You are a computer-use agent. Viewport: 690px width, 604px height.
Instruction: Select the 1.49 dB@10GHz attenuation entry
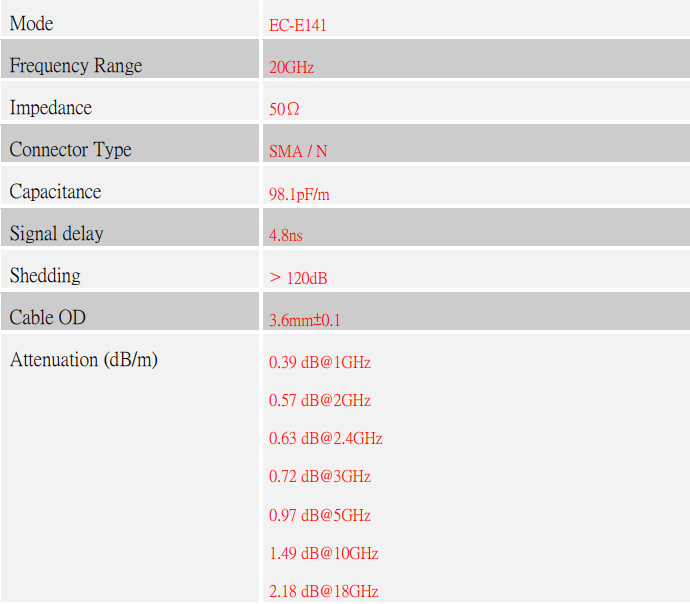(324, 554)
